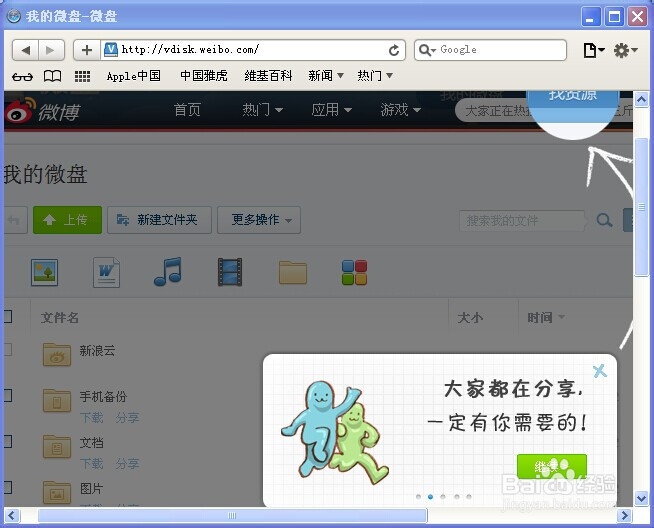Close the tutorial popup with the X
The image size is (654, 528).
pos(600,370)
